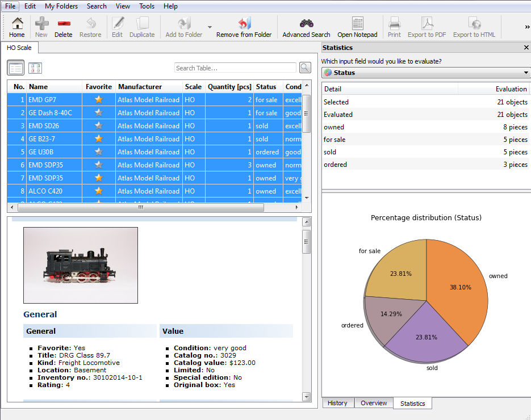Screen dimensions: 531x420
Task: Select the HO Scale tab
Action: click(x=19, y=48)
